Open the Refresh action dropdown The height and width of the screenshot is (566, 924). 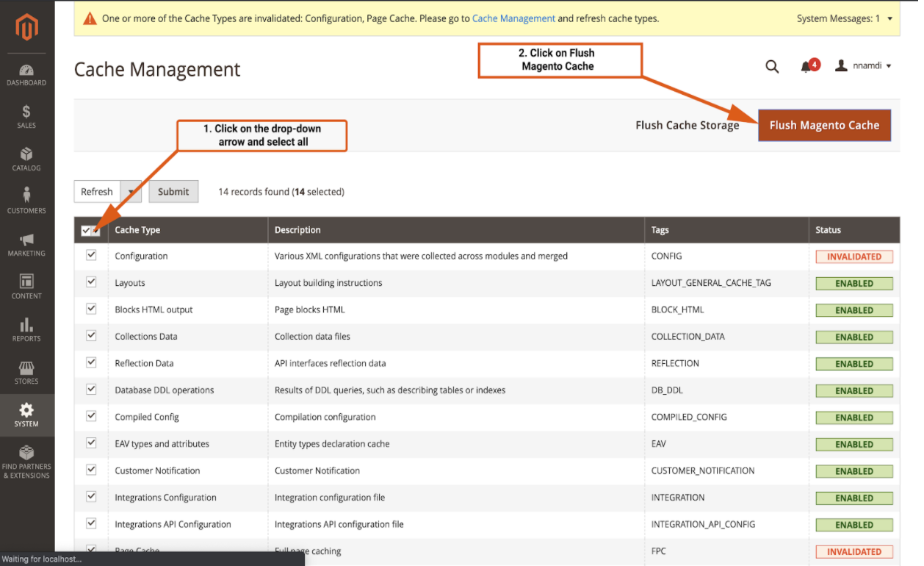click(131, 192)
